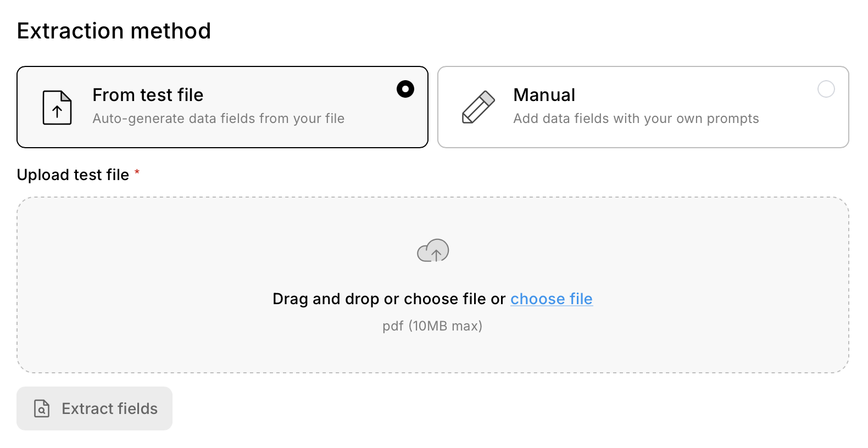The height and width of the screenshot is (448, 868).
Task: Click the Extract fields button label text
Action: [x=109, y=408]
